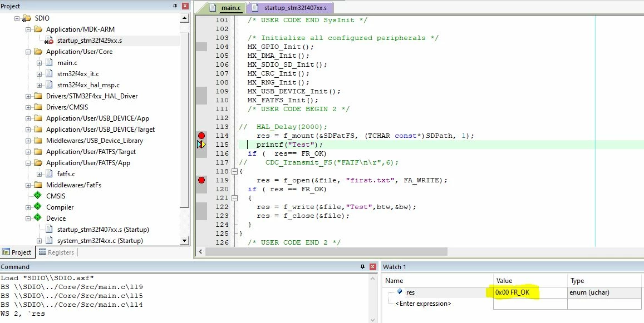This screenshot has width=644, height=323.
Task: Click the Enter expression field in Watch
Action: coord(423,304)
